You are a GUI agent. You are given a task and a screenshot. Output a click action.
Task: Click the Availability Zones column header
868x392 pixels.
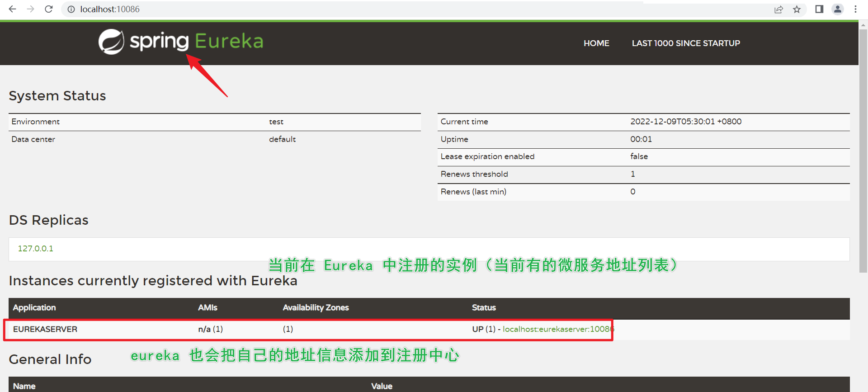tap(316, 307)
